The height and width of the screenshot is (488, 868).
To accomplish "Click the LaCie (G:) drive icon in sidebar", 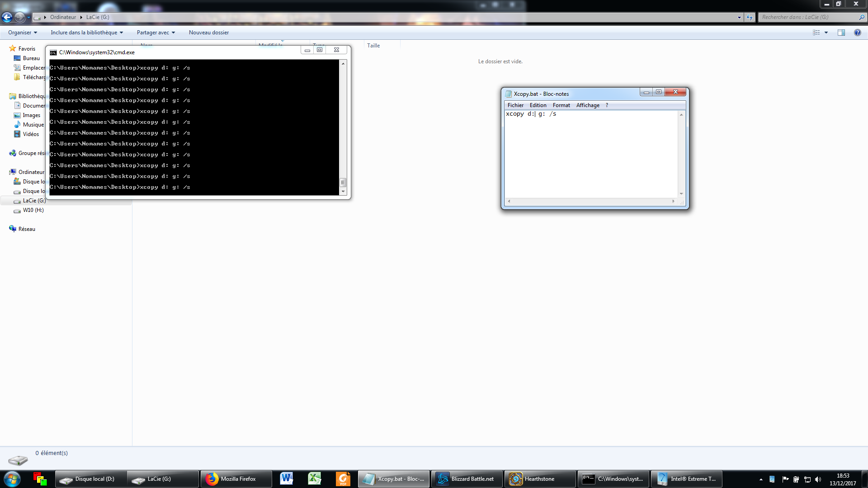I will point(17,201).
